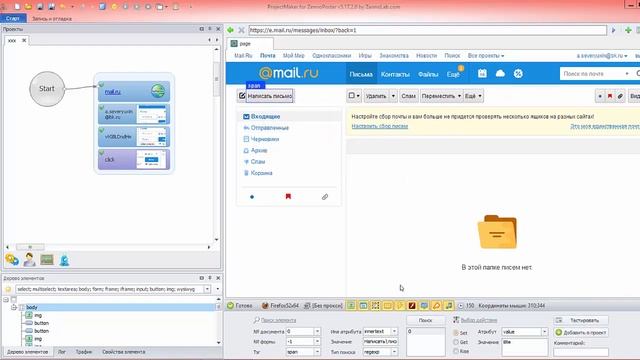Click the Firefox52x64 browser indicator
This screenshot has height=360, width=640.
[280, 305]
